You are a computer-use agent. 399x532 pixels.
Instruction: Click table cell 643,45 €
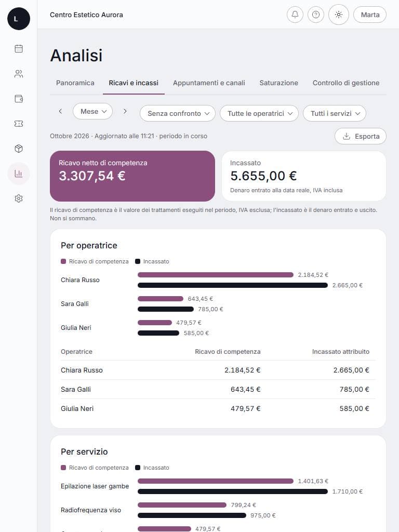point(245,389)
